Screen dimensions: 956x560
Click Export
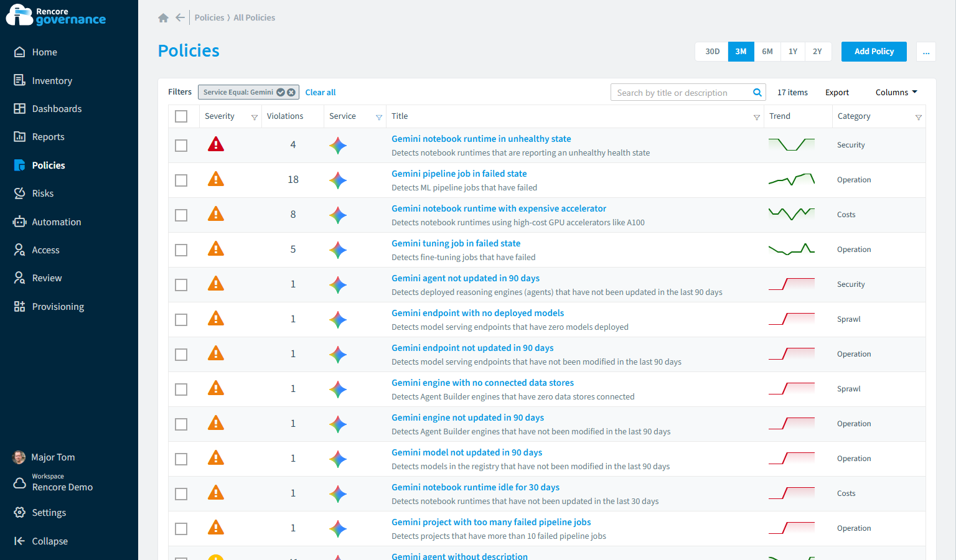click(837, 93)
